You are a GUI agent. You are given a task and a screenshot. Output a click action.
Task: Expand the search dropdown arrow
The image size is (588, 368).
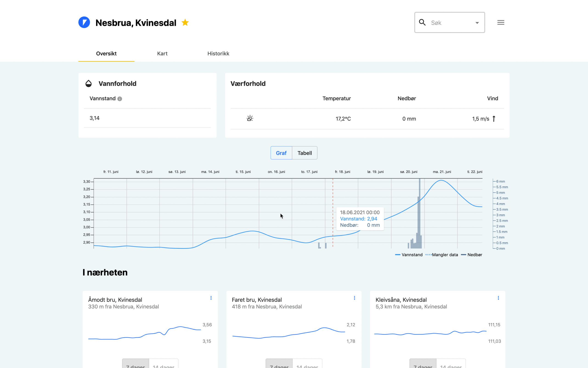477,23
